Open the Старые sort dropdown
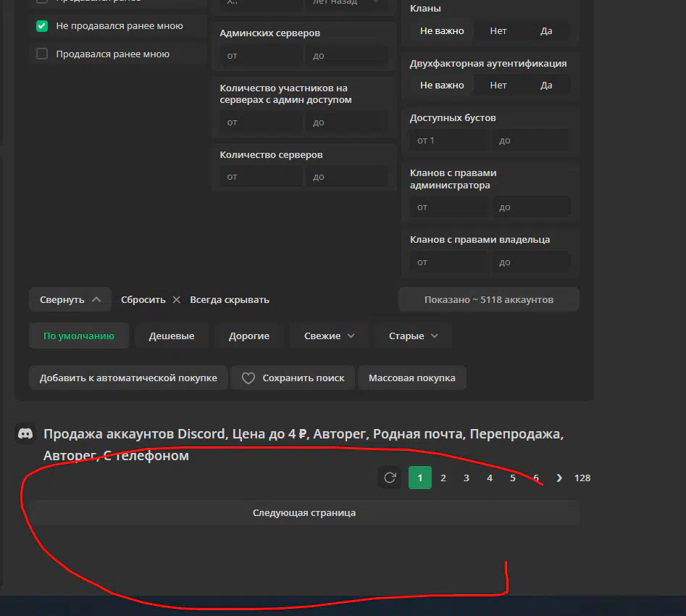686x616 pixels. point(413,336)
